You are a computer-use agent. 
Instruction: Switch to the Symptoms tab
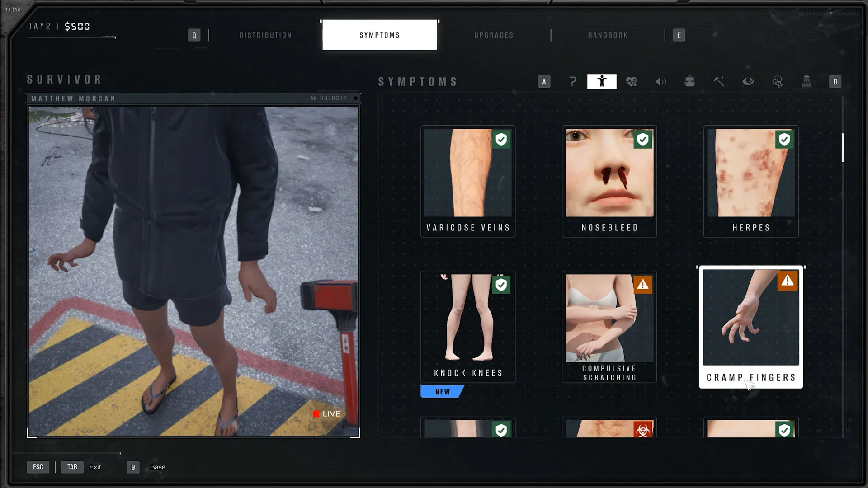[x=380, y=35]
